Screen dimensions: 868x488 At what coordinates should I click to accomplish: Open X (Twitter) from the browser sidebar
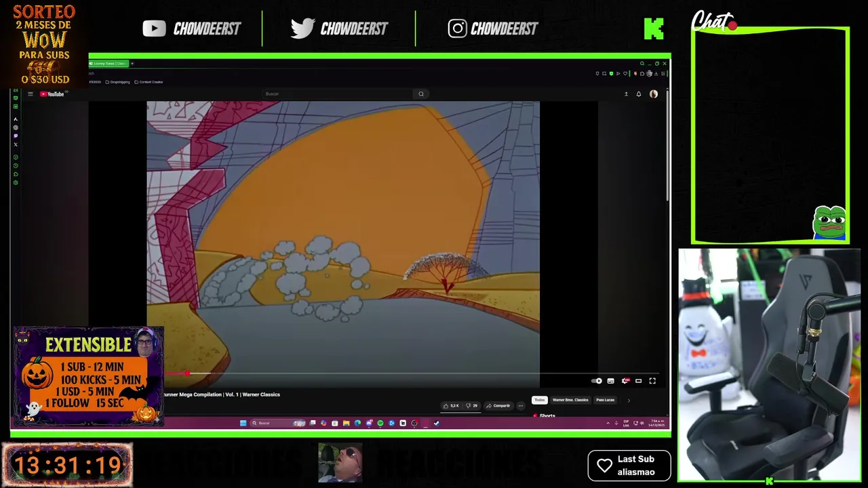coord(16,144)
